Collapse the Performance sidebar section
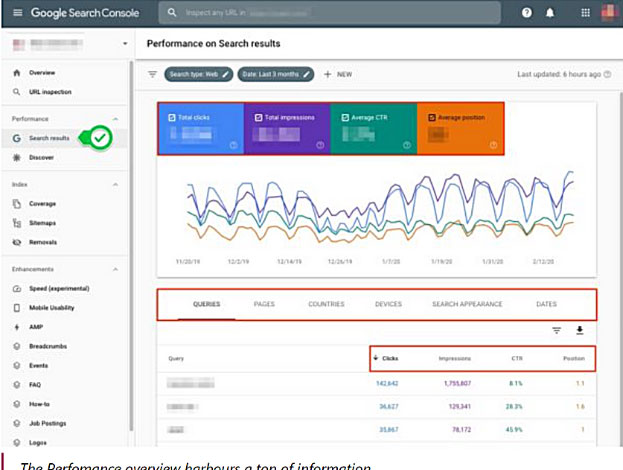This screenshot has height=470, width=623. coord(115,118)
